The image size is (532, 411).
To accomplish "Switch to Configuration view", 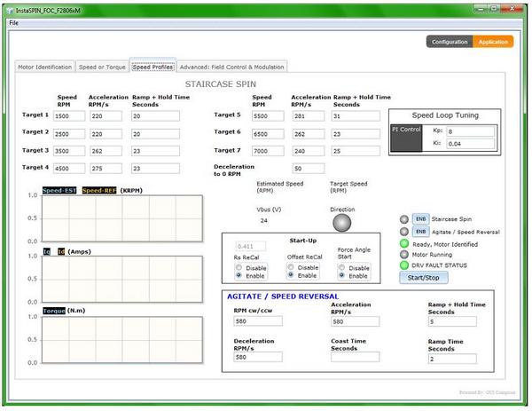I will click(450, 42).
